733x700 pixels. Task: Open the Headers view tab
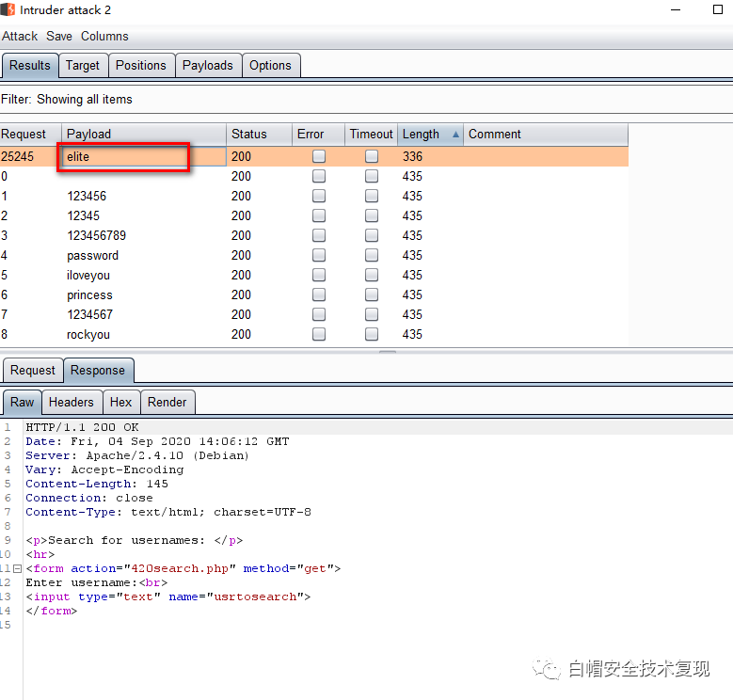[x=72, y=403]
